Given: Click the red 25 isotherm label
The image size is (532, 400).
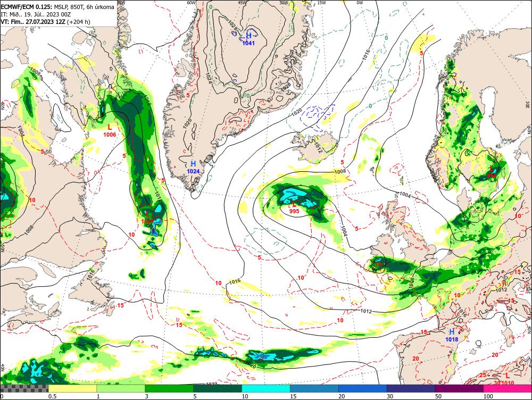Looking at the screenshot, I should 483,375.
